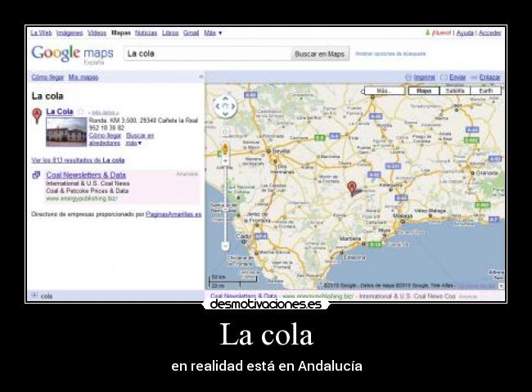Click the Buscar en Maps button
The height and width of the screenshot is (392, 532).
point(319,54)
